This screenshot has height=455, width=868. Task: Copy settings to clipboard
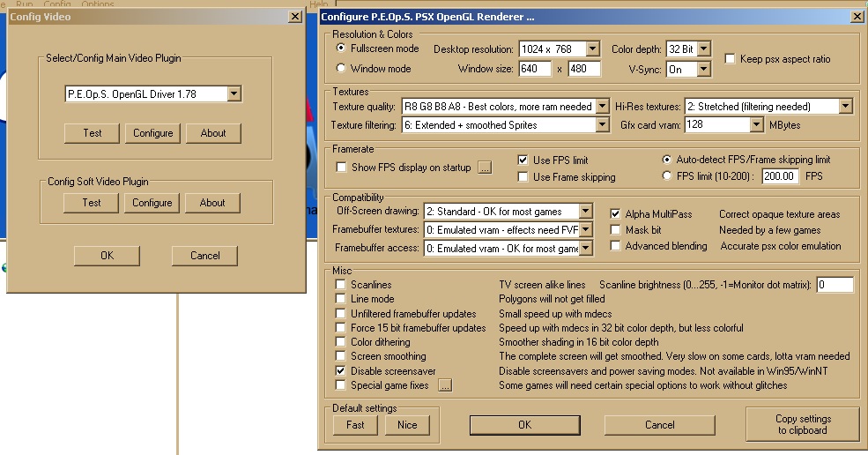[x=803, y=424]
